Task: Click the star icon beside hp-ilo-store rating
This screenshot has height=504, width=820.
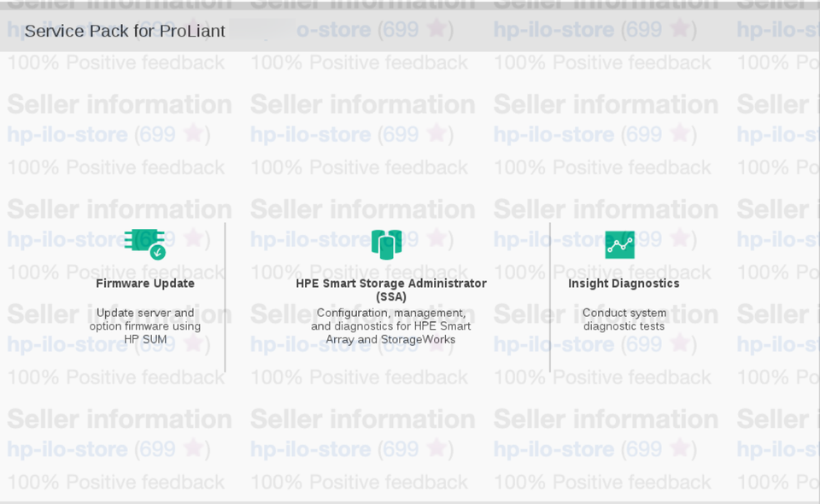Action: pyautogui.click(x=193, y=134)
